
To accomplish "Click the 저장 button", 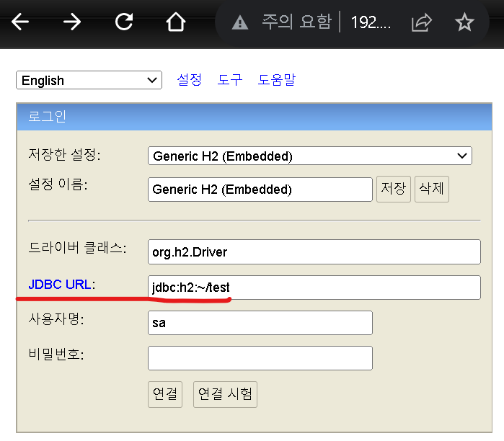I will tap(394, 189).
